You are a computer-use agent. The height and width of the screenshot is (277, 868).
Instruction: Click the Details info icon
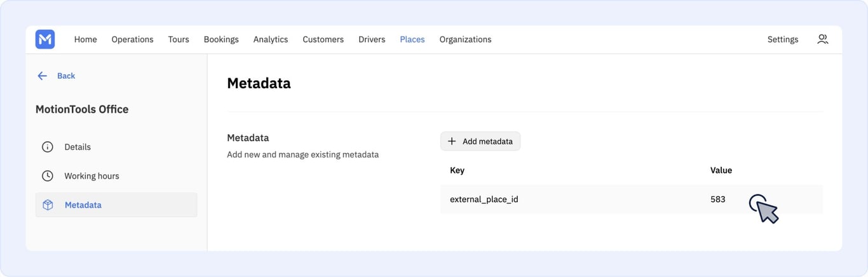(x=48, y=147)
